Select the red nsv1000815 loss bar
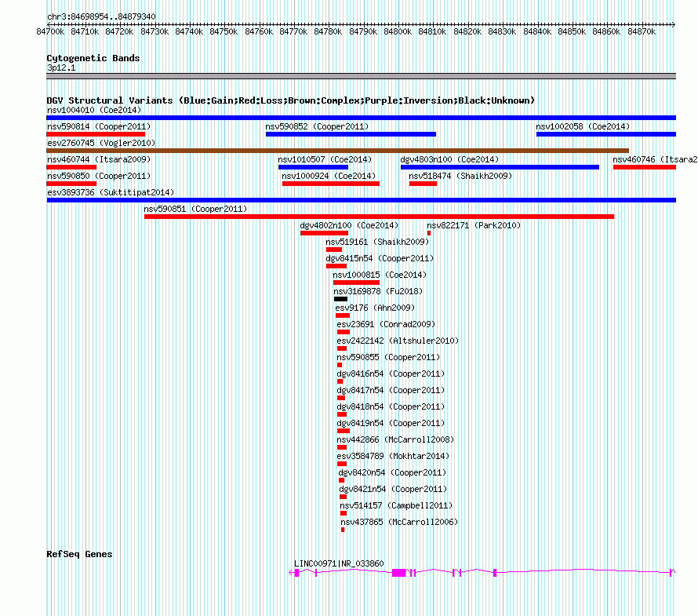Screen dimensions: 698x616 click(356, 282)
